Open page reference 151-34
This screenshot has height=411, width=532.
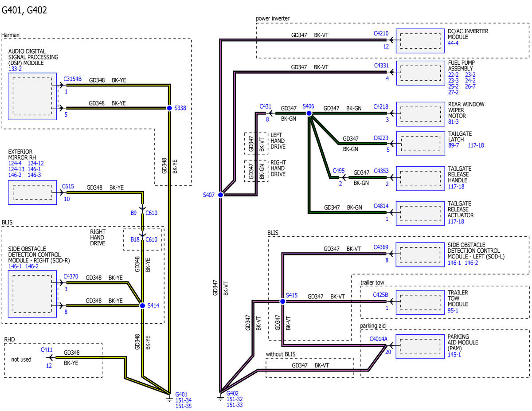click(184, 400)
